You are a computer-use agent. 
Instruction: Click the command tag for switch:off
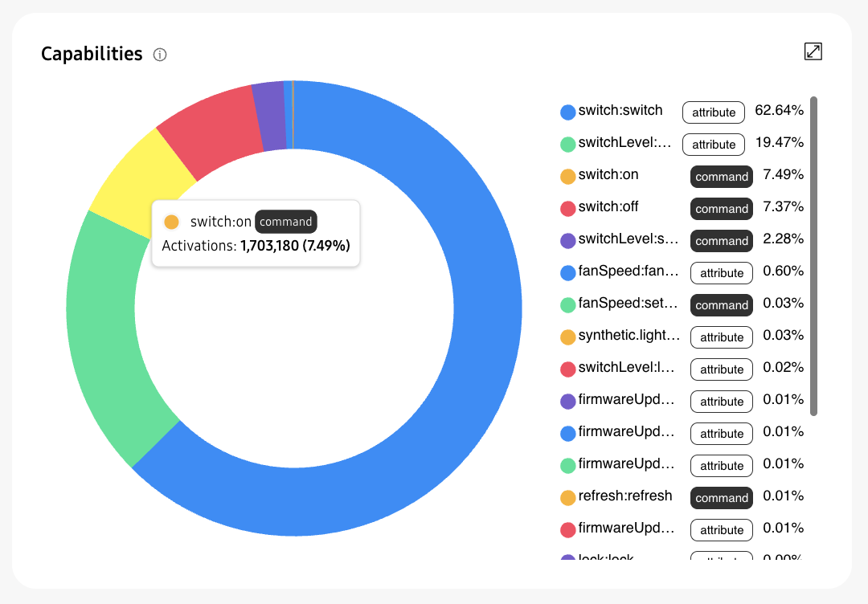pos(721,209)
